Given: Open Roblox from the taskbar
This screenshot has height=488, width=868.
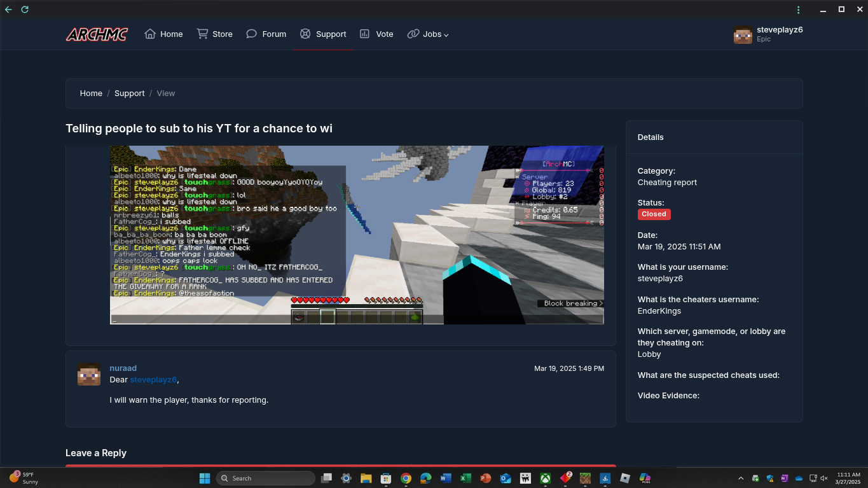Looking at the screenshot, I should pos(625,478).
